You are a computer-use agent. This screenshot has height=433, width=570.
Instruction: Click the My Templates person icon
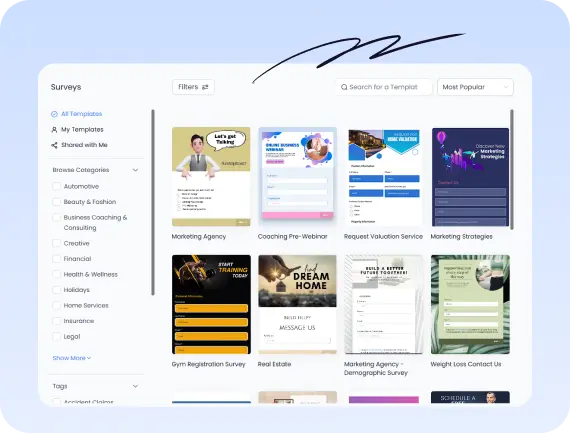(54, 130)
